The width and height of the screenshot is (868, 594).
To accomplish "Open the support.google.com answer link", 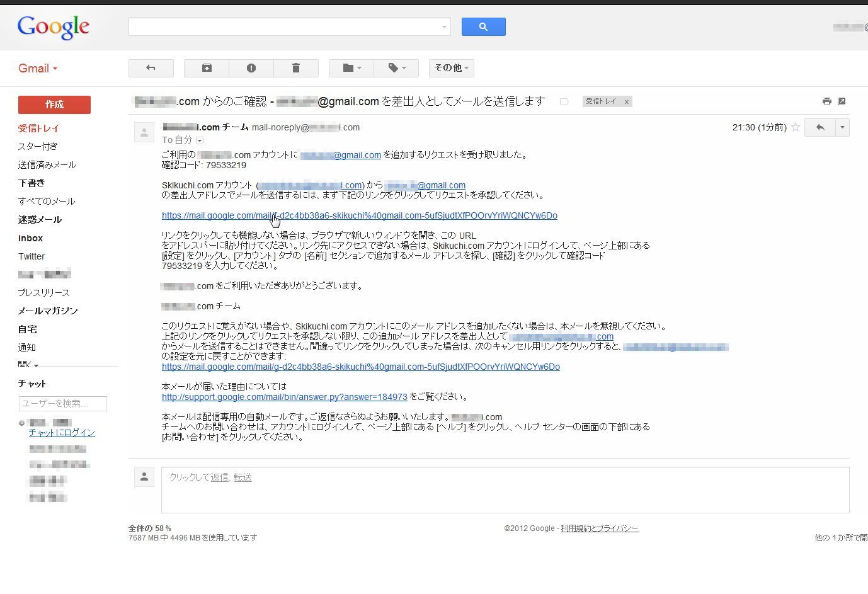I will pyautogui.click(x=285, y=397).
